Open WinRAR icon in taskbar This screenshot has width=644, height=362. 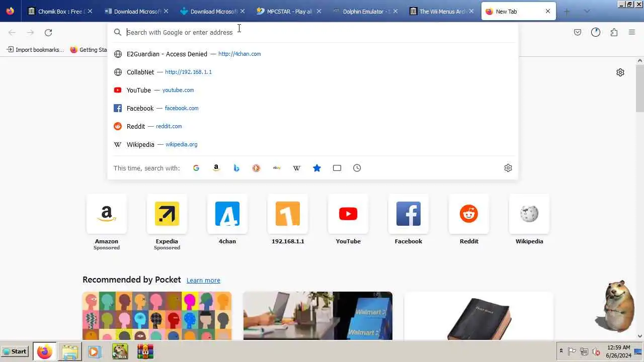pyautogui.click(x=145, y=351)
